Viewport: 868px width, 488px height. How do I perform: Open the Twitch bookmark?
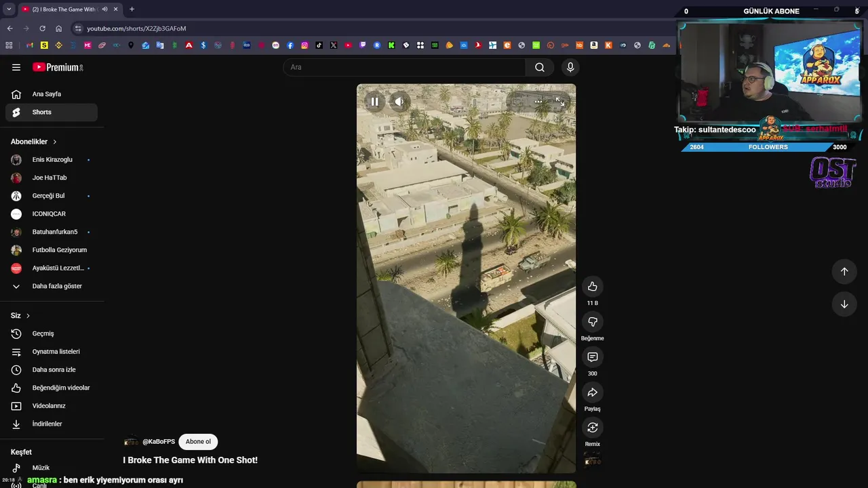coord(362,45)
